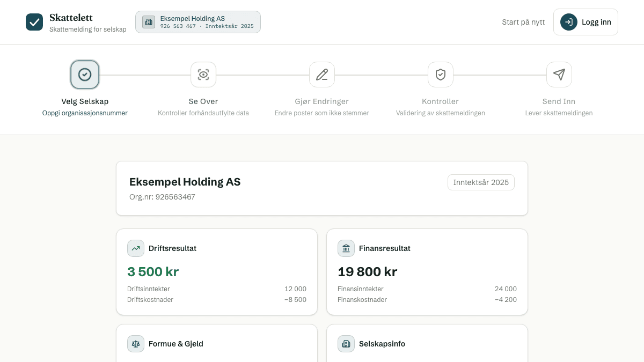Click the 926 563 467 · Inntektsår 2025 chip text
The height and width of the screenshot is (362, 644).
click(x=207, y=26)
